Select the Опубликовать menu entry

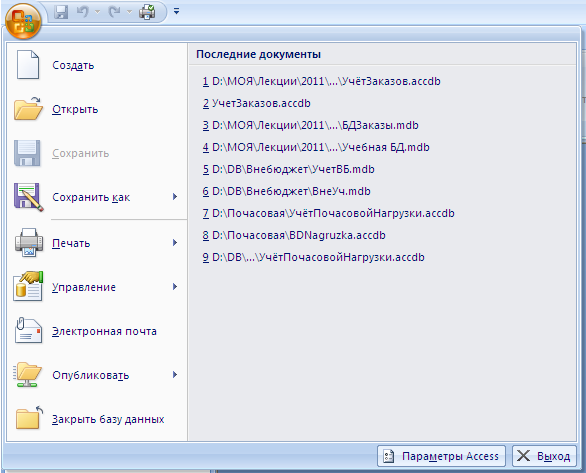(97, 375)
